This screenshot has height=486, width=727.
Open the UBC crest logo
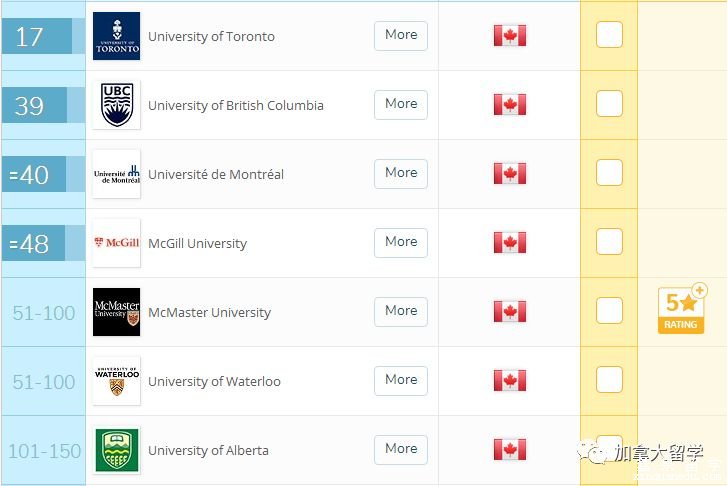[116, 105]
